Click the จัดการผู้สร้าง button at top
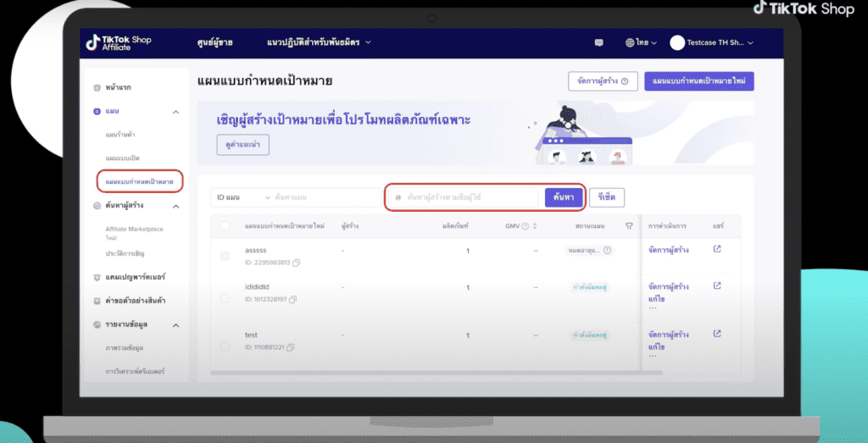868x443 pixels. click(603, 81)
